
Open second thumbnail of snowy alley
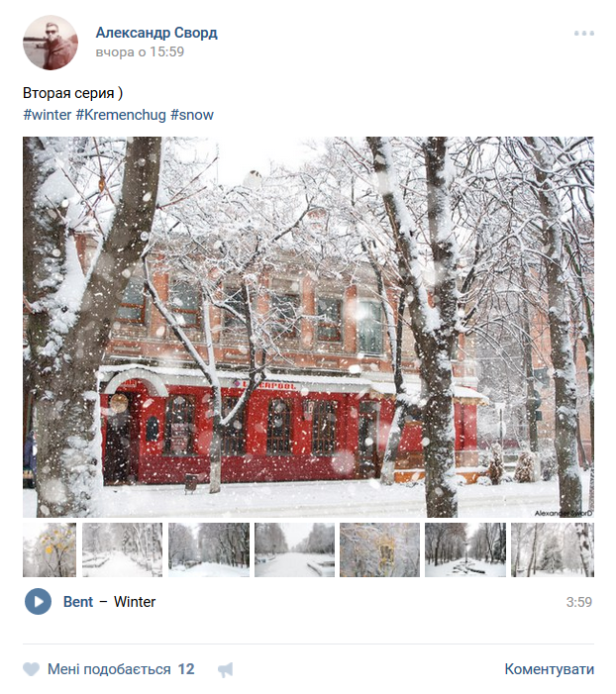(x=122, y=549)
